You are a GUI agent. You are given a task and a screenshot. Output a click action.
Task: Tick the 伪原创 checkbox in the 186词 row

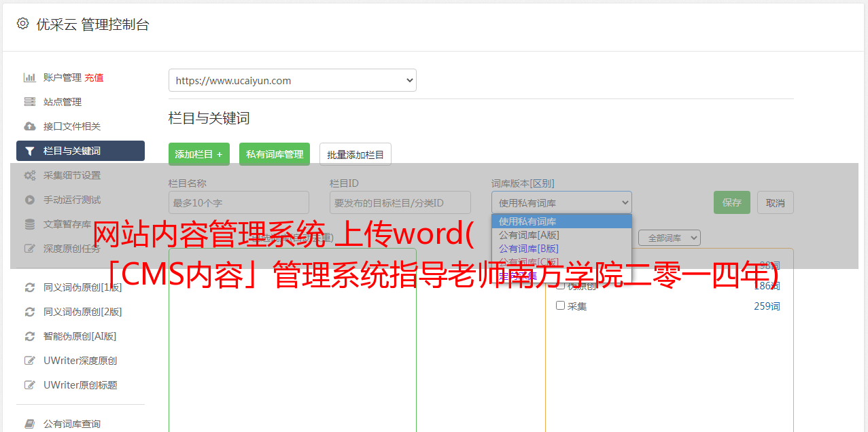[x=561, y=285]
